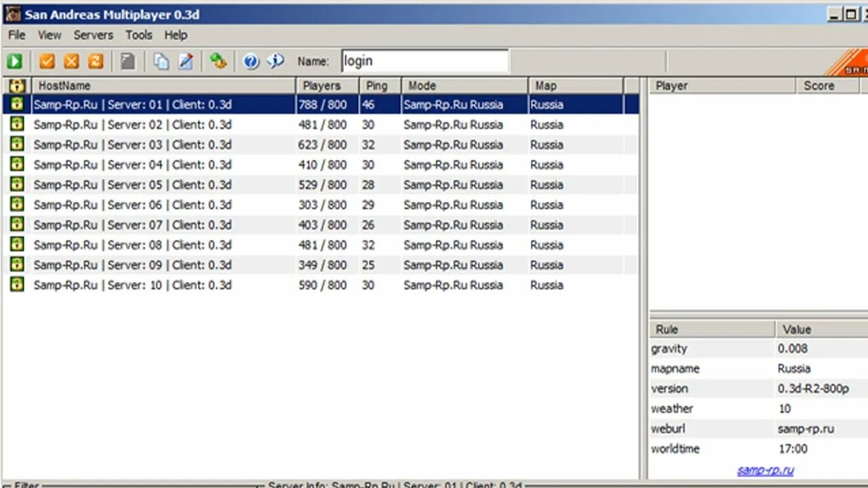This screenshot has width=868, height=488.
Task: Click the Value column header
Action: click(x=822, y=329)
